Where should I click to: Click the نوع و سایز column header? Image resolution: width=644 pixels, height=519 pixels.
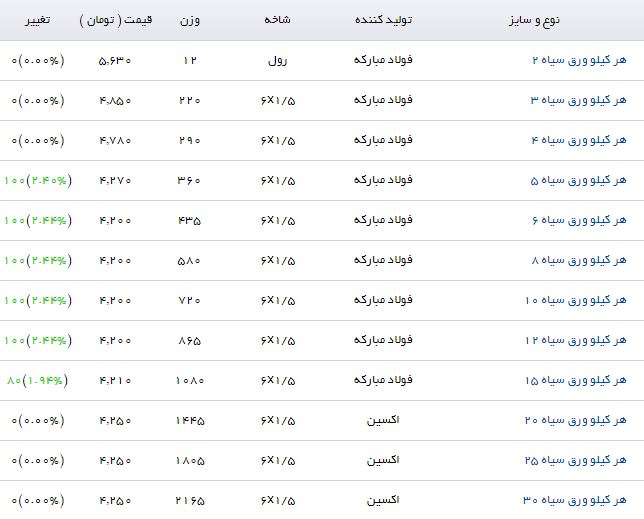click(x=534, y=20)
